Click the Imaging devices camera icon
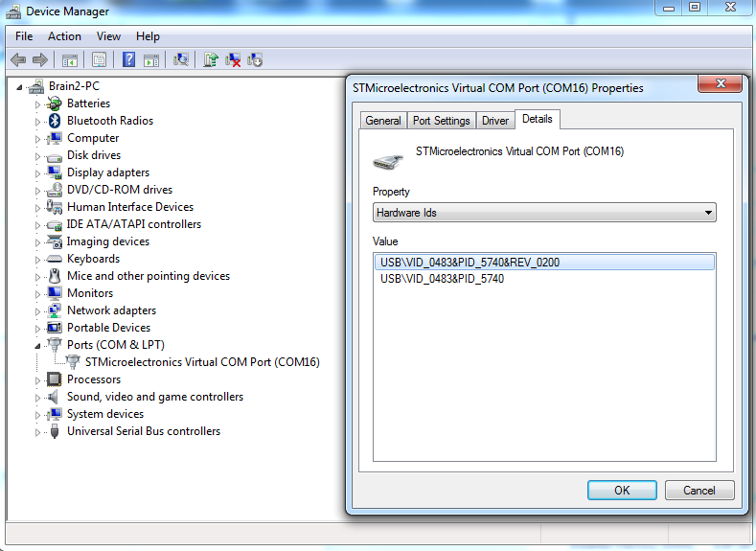 [x=55, y=241]
